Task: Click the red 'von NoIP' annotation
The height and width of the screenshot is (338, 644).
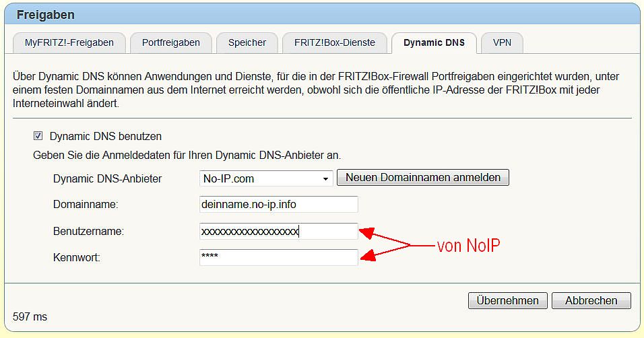Action: click(x=468, y=246)
